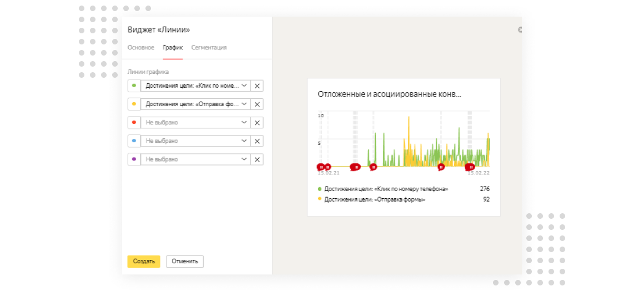Open the green line color swatch
Viewport: 644px width, 291px height.
tap(134, 86)
